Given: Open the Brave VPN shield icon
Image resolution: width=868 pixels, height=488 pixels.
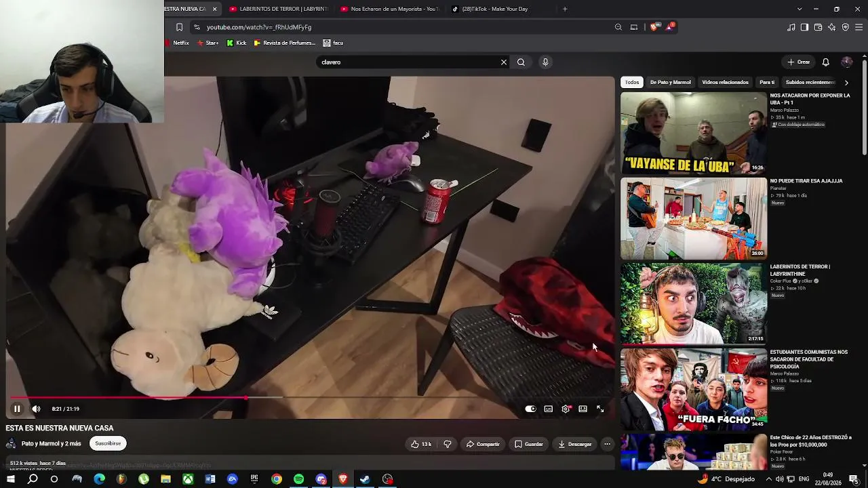Looking at the screenshot, I should (x=845, y=27).
